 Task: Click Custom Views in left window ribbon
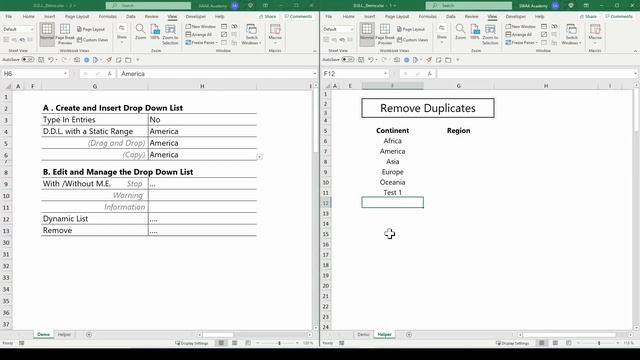(x=93, y=40)
